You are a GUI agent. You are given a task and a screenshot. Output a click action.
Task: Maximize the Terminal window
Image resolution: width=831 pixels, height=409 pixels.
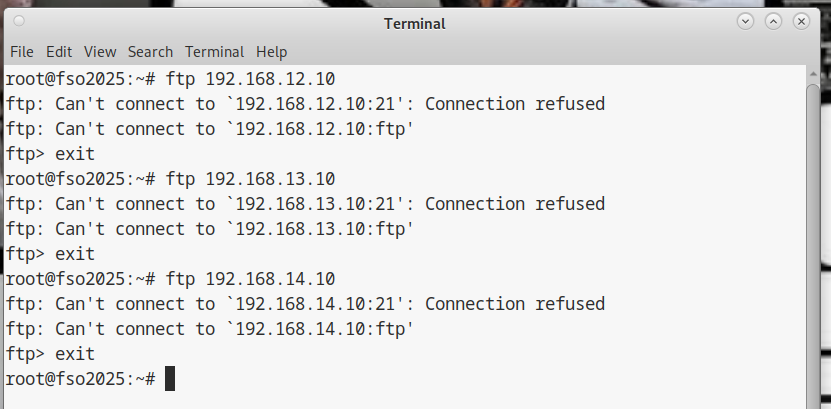tap(773, 21)
